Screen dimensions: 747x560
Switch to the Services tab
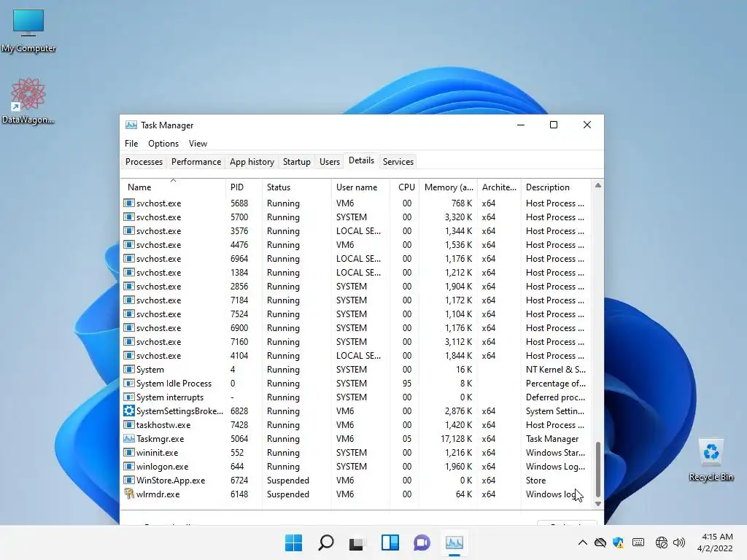398,162
